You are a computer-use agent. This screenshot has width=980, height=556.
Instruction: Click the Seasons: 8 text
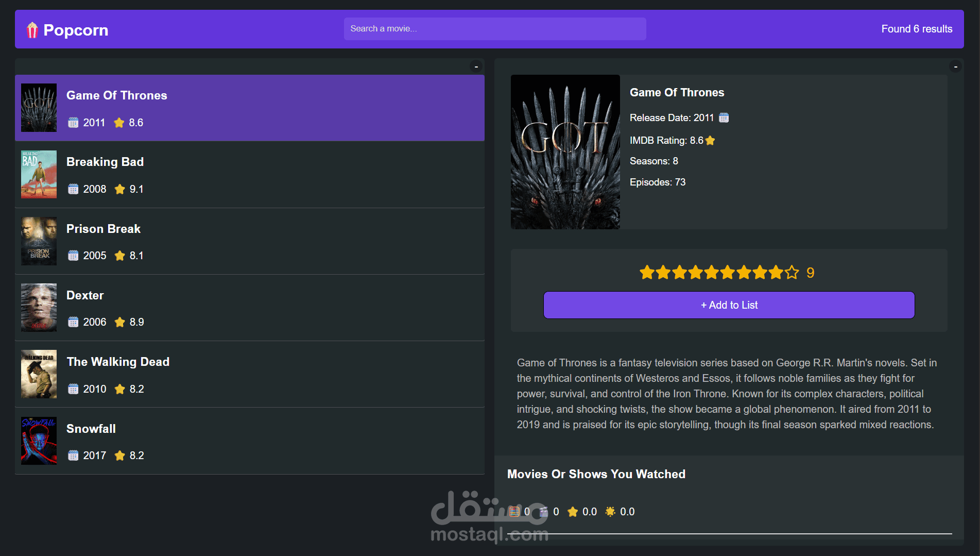pos(654,161)
